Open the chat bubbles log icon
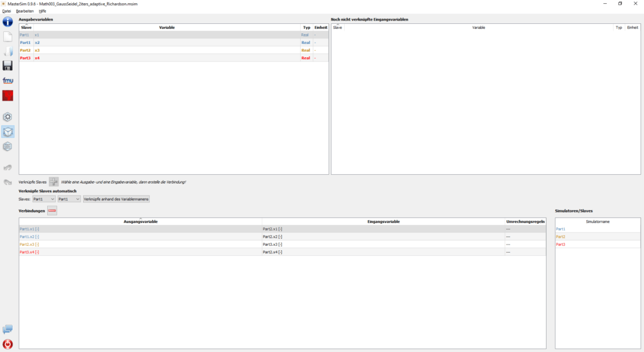The width and height of the screenshot is (644, 352). pos(8,329)
